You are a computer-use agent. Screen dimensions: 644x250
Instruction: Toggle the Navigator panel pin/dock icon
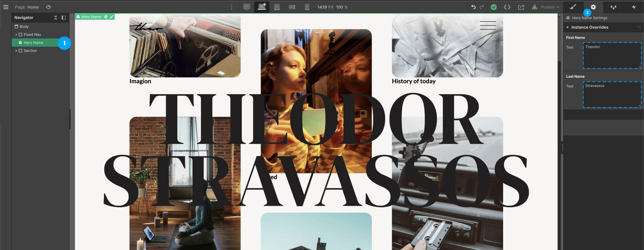point(64,17)
